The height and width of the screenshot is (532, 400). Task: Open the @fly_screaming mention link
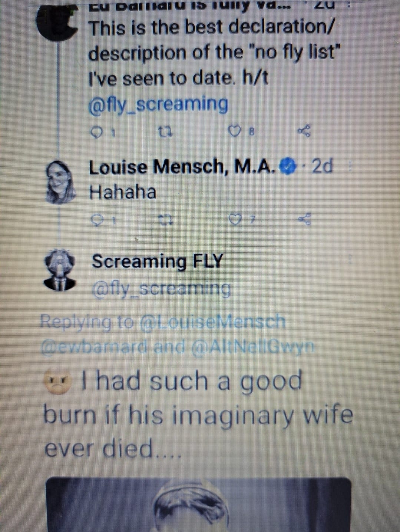point(158,104)
